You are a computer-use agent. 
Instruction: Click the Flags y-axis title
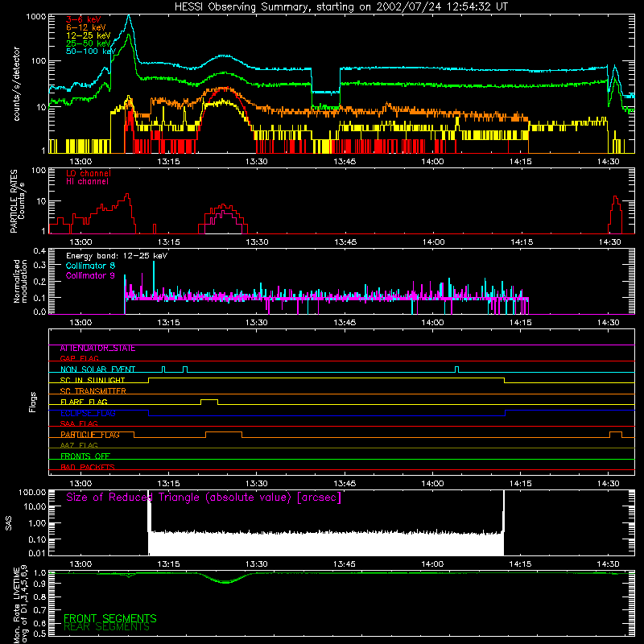(x=33, y=402)
